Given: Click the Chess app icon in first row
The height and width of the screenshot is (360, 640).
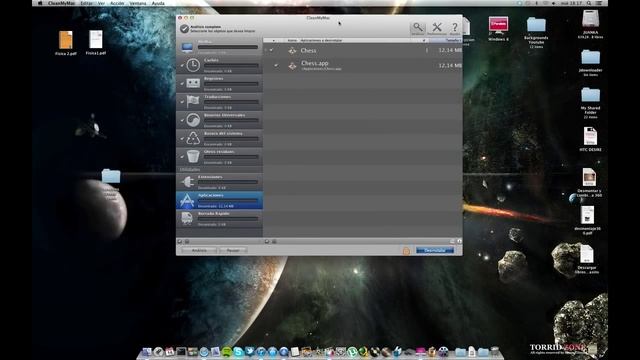Looking at the screenshot, I should click(292, 51).
